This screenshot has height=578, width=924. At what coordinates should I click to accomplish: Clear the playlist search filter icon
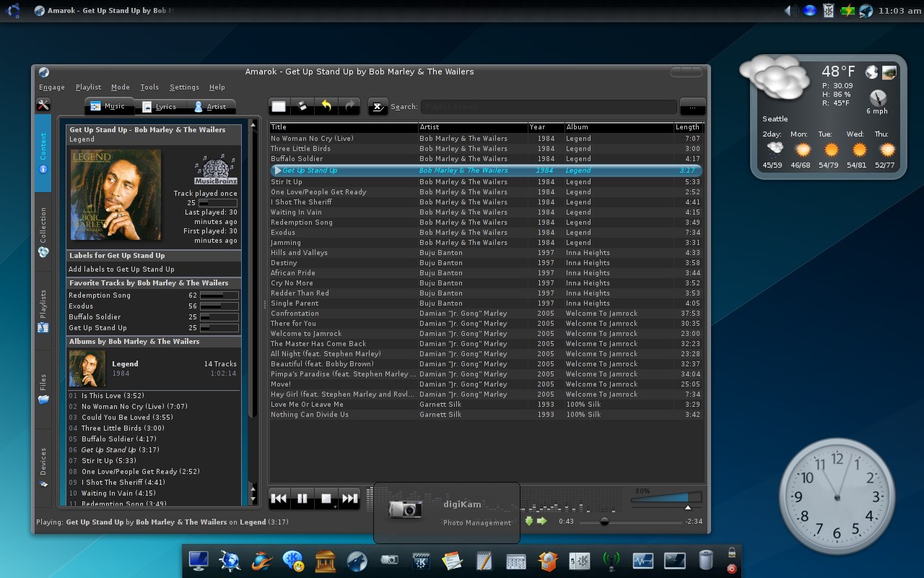point(378,107)
